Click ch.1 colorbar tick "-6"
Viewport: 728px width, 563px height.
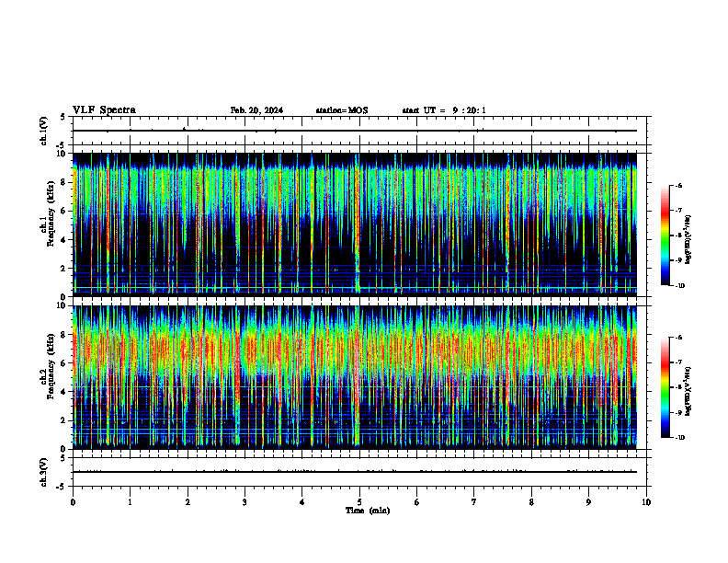click(678, 185)
